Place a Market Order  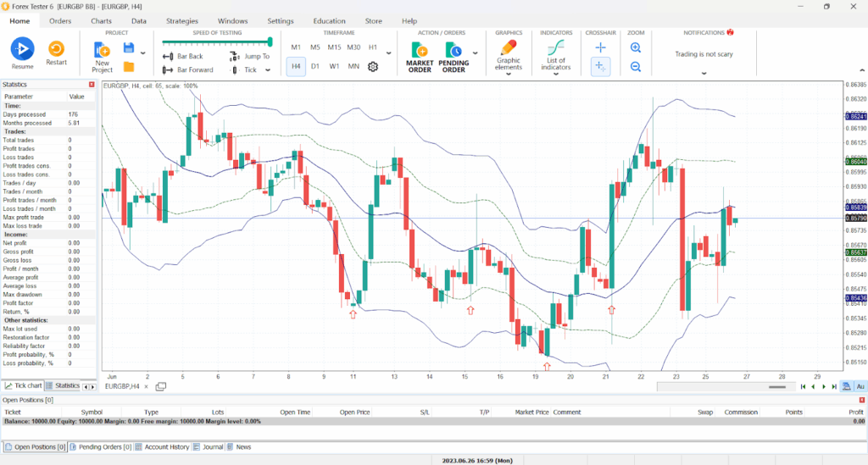pyautogui.click(x=420, y=58)
